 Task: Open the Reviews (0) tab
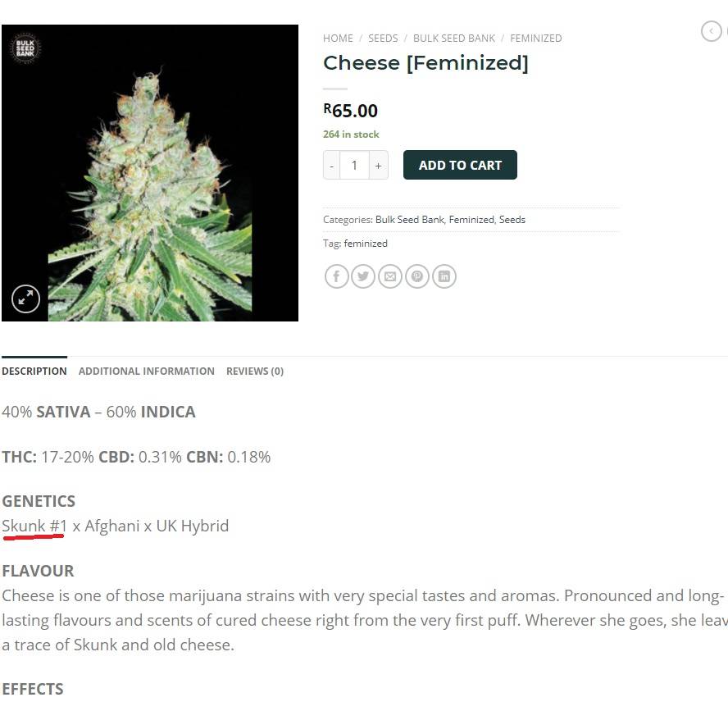[x=254, y=372]
